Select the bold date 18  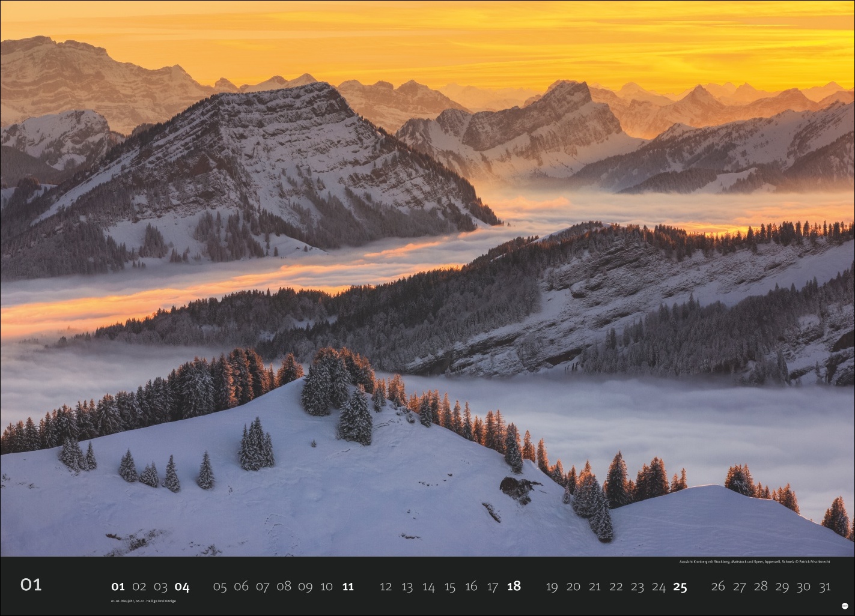[513, 587]
